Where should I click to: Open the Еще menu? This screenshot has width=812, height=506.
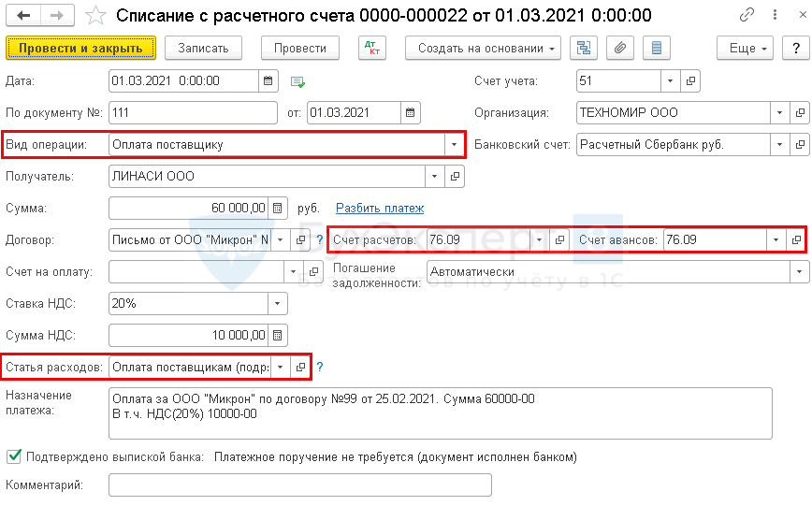[x=745, y=48]
